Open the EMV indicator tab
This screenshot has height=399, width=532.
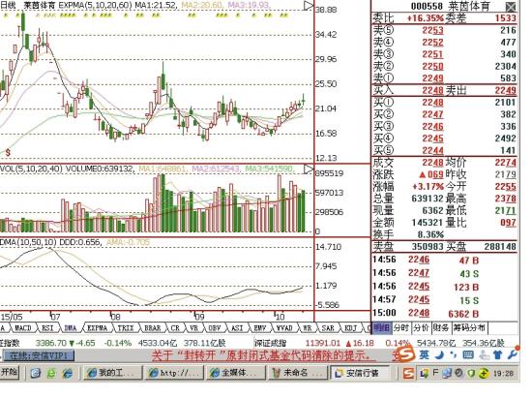(x=259, y=328)
